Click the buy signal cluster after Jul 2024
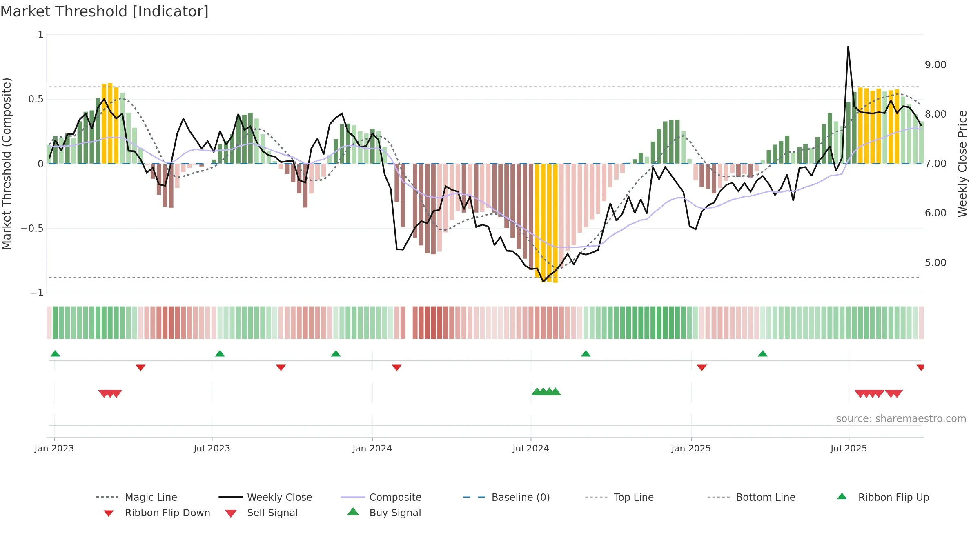 pyautogui.click(x=546, y=391)
